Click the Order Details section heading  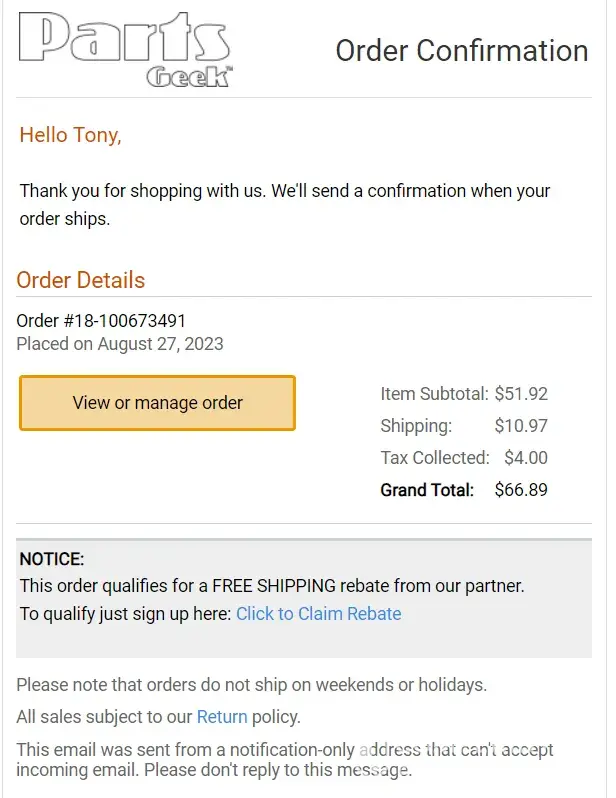point(81,280)
